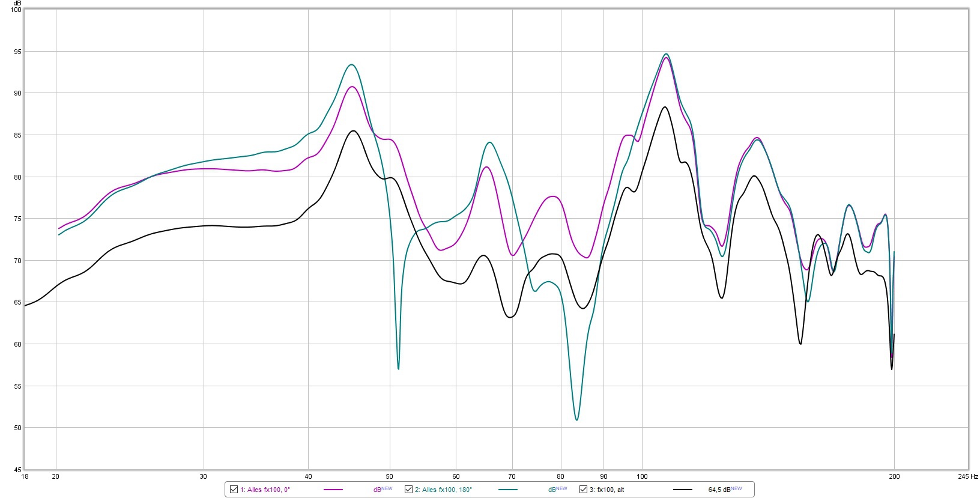
Task: Click the dB unit label above vertical axis
Action: tap(17, 3)
